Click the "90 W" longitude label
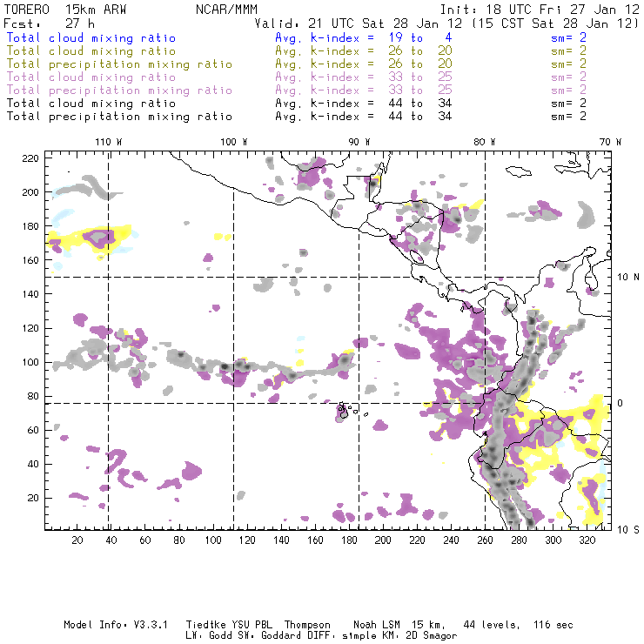 pyautogui.click(x=359, y=142)
